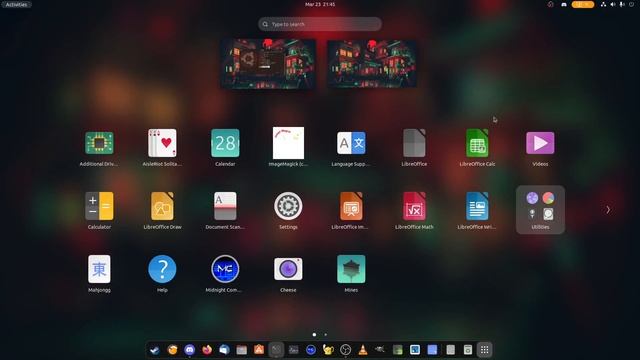This screenshot has height=360, width=640.
Task: Open Language Support
Action: (351, 143)
